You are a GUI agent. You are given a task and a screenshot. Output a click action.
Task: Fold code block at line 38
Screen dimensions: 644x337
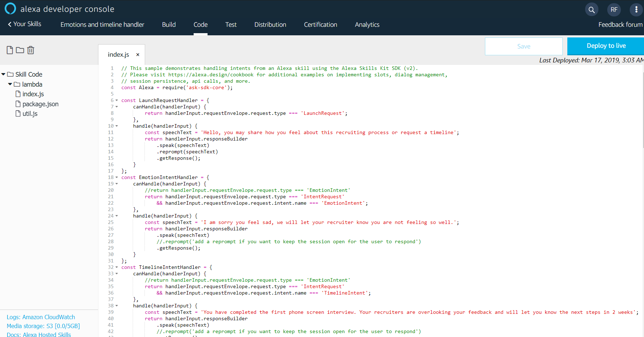coord(117,306)
